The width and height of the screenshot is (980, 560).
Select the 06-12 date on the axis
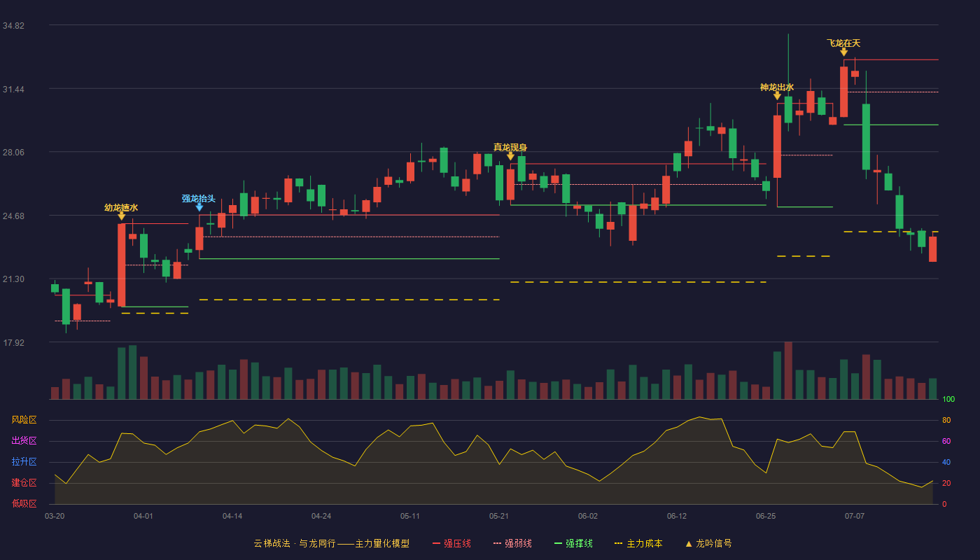[x=677, y=516]
